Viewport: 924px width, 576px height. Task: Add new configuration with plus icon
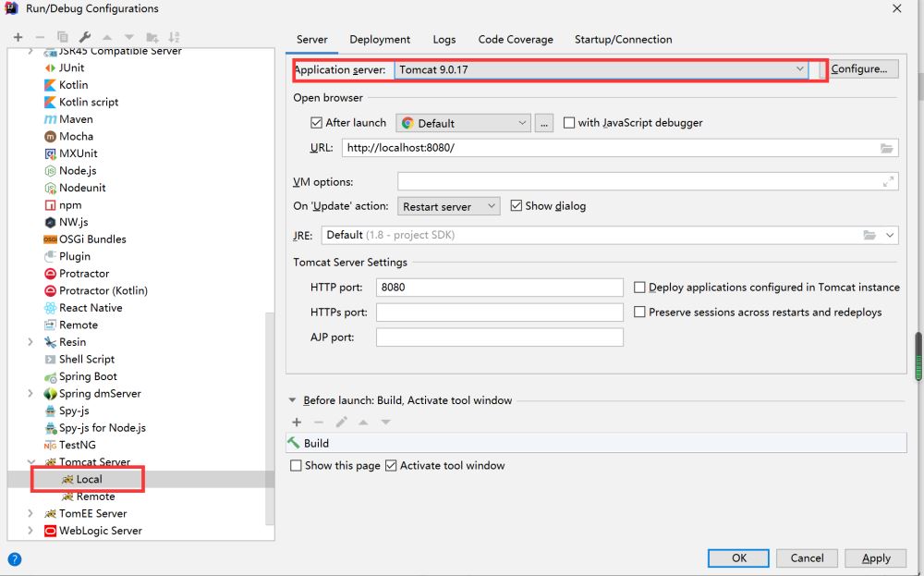click(x=18, y=37)
